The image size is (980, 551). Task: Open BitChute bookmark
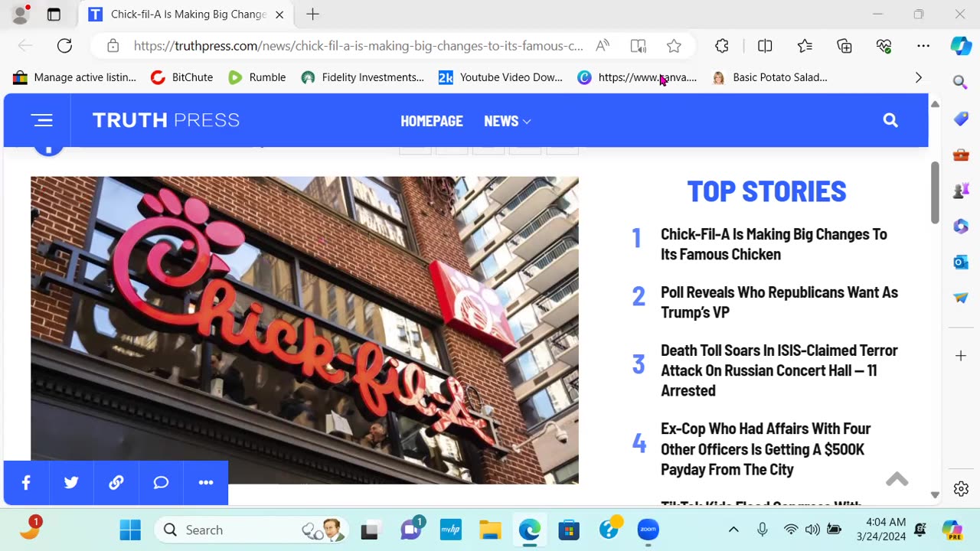click(x=181, y=77)
